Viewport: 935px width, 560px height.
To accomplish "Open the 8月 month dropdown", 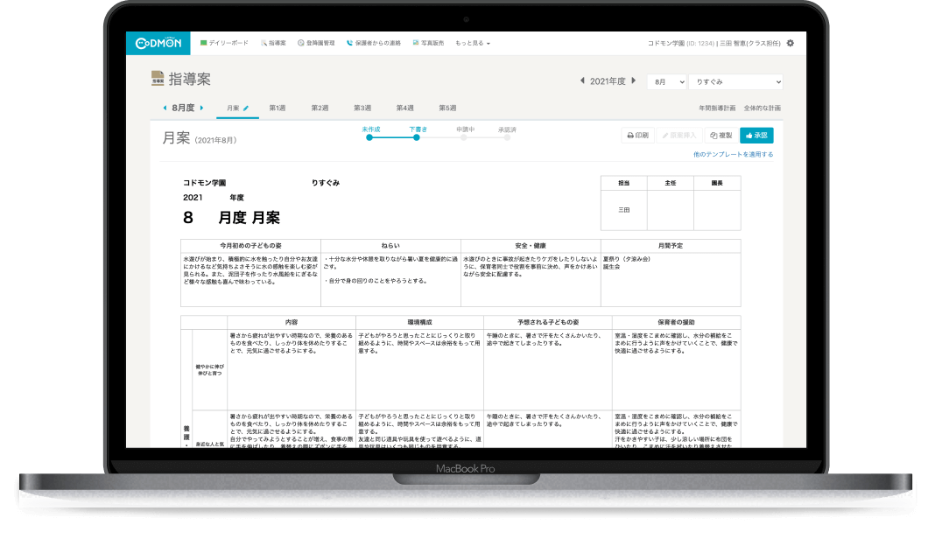I will [x=666, y=81].
